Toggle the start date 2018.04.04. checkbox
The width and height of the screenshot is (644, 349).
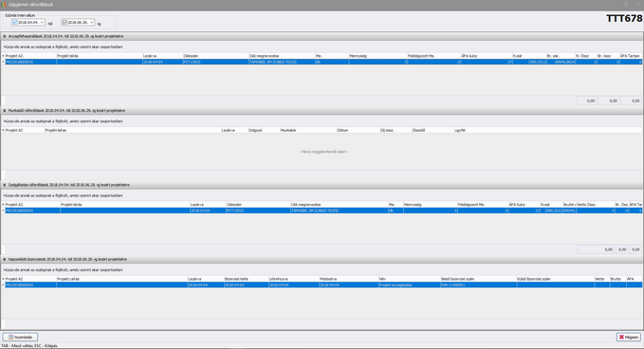click(x=15, y=22)
